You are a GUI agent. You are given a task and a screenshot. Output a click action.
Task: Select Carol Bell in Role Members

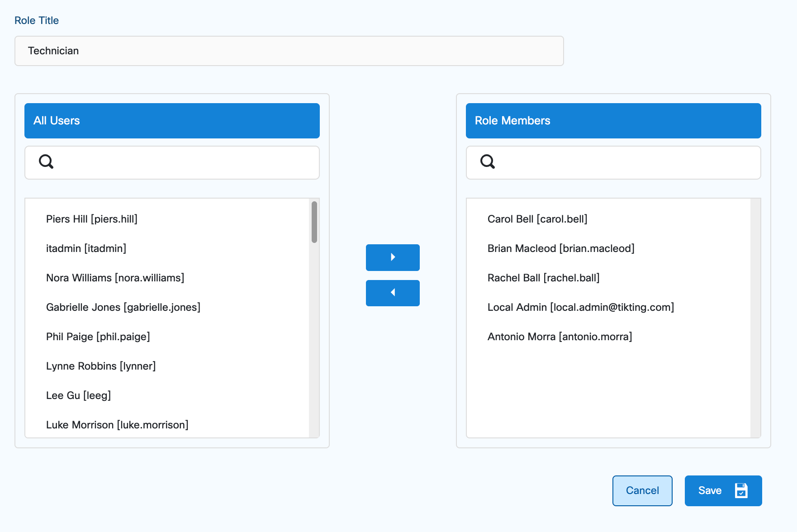[537, 219]
